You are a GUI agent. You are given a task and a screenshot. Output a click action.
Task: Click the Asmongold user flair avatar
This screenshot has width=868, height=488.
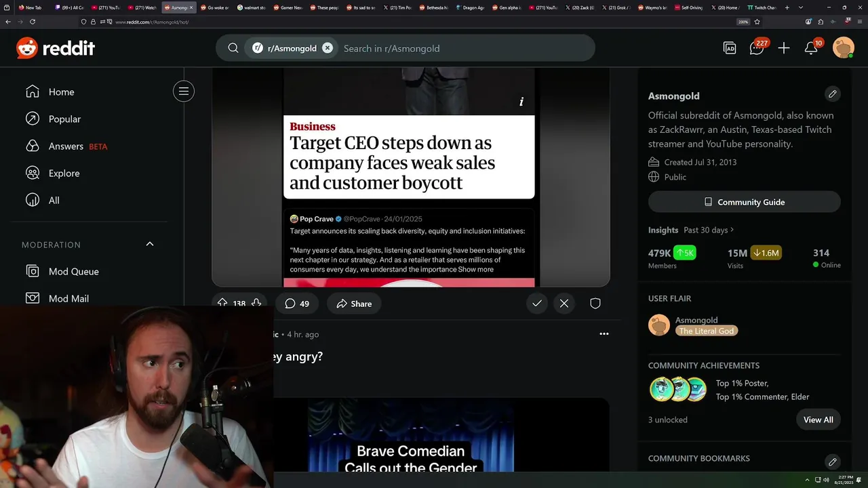pyautogui.click(x=659, y=325)
